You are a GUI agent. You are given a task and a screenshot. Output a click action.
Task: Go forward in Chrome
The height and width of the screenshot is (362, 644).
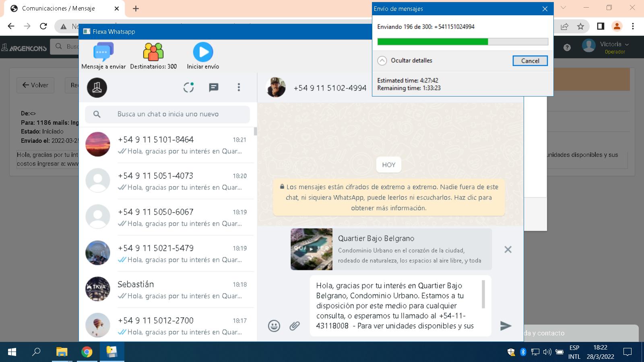tap(27, 26)
